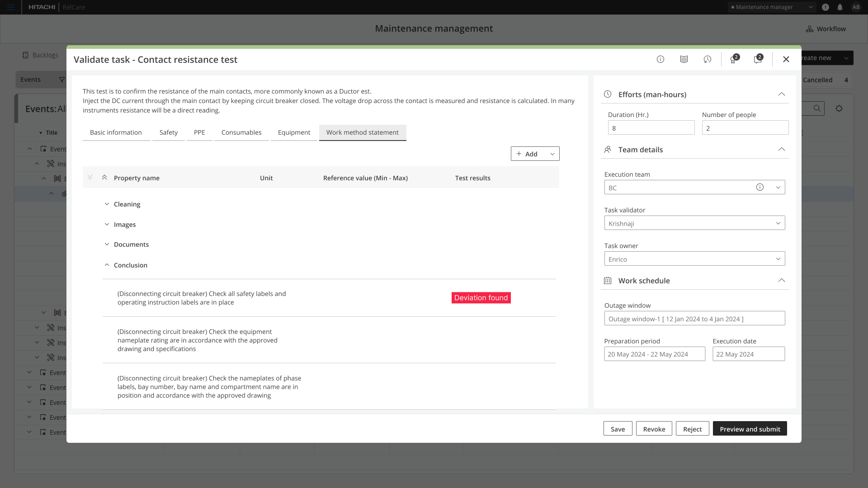Click the info icon in Execution team field
Screen dimensions: 868x488
(x=760, y=187)
